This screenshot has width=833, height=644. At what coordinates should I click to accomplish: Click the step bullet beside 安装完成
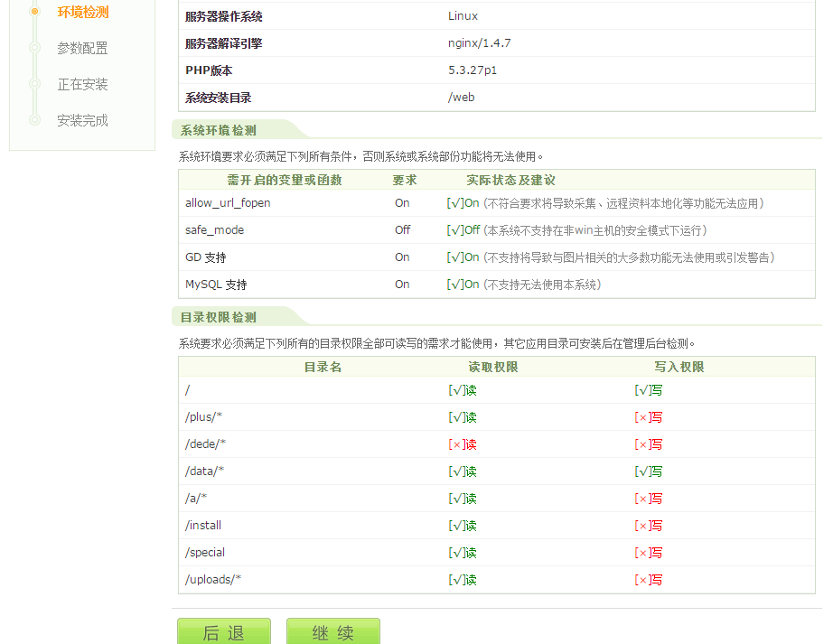(x=34, y=120)
